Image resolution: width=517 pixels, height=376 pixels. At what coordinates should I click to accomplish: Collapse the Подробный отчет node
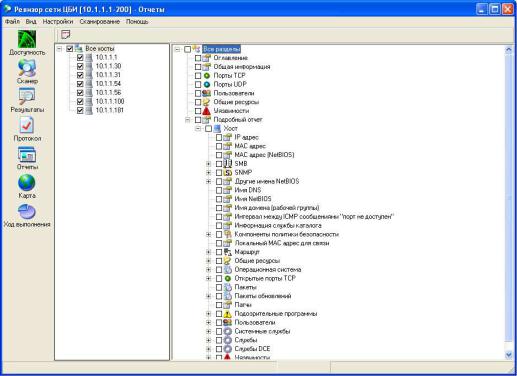pos(188,120)
